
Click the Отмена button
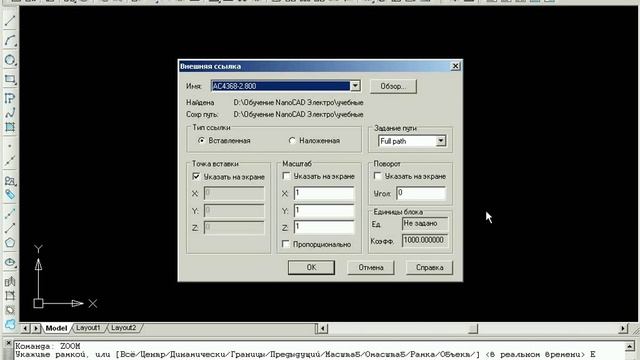371,267
